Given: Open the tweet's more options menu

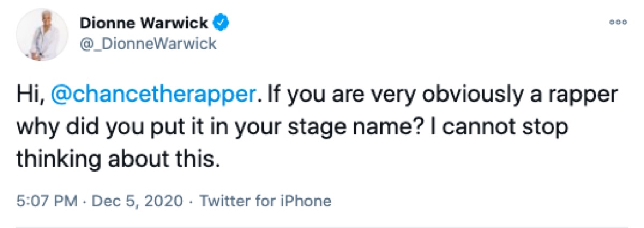Looking at the screenshot, I should click(x=618, y=23).
